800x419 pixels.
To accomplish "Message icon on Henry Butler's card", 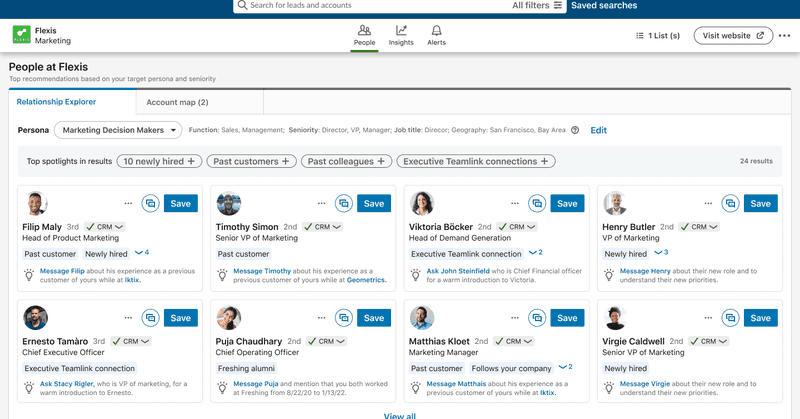I will [731, 204].
